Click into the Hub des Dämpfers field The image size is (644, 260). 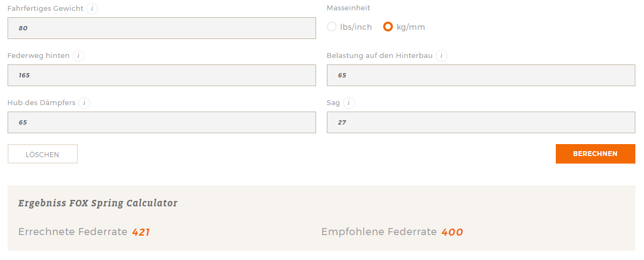[161, 122]
